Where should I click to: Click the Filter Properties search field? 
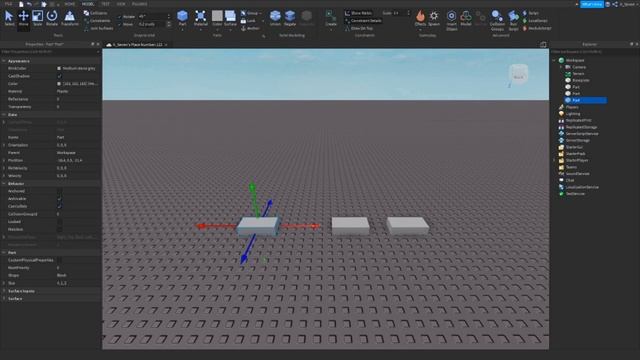(x=50, y=52)
